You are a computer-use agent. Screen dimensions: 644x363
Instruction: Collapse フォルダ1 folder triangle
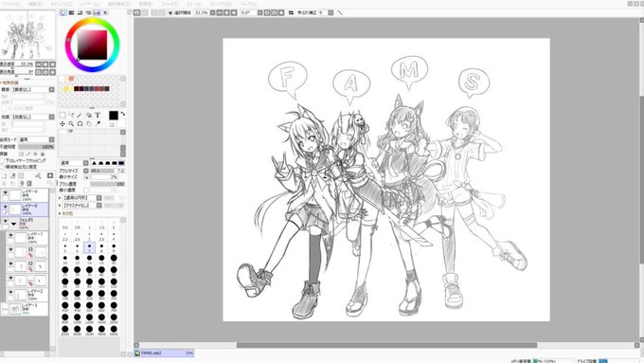(14, 224)
